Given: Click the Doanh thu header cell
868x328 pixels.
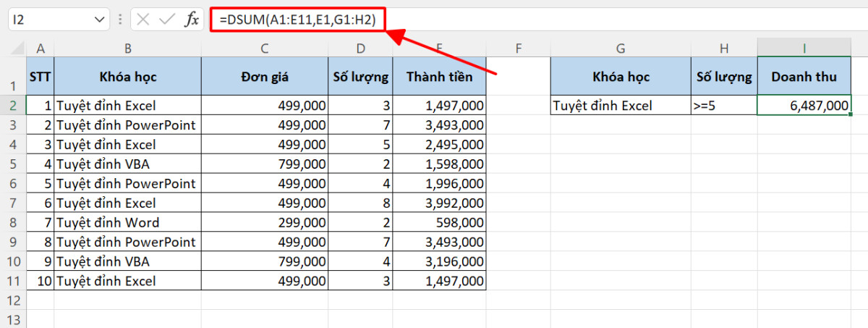Looking at the screenshot, I should (804, 76).
